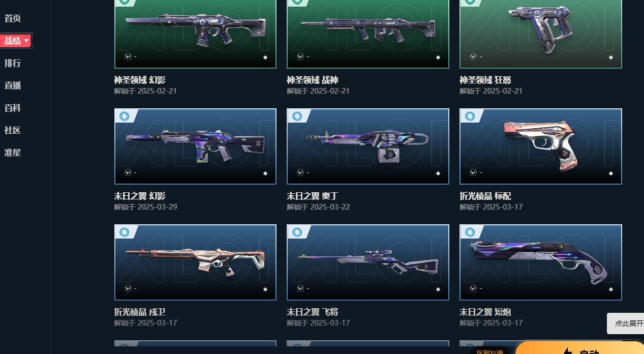This screenshot has height=354, width=644.
Task: Expand the 战绩 dropdown arrow in sidebar
Action: (26, 41)
